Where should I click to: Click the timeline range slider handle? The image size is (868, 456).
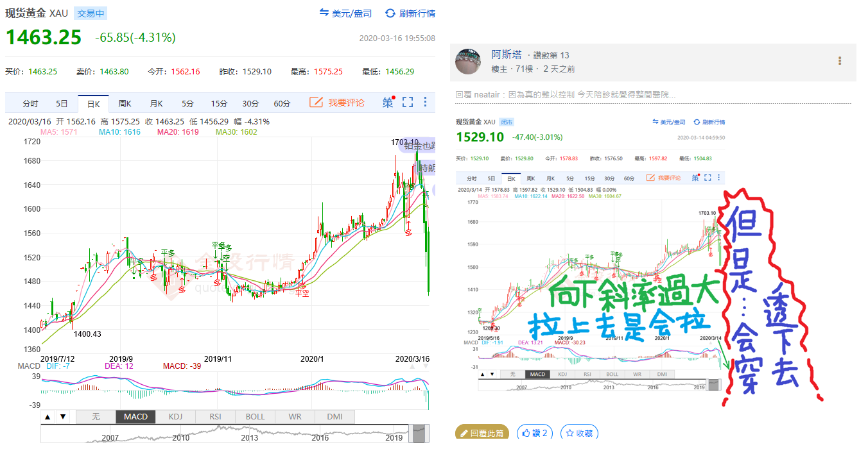pos(419,433)
